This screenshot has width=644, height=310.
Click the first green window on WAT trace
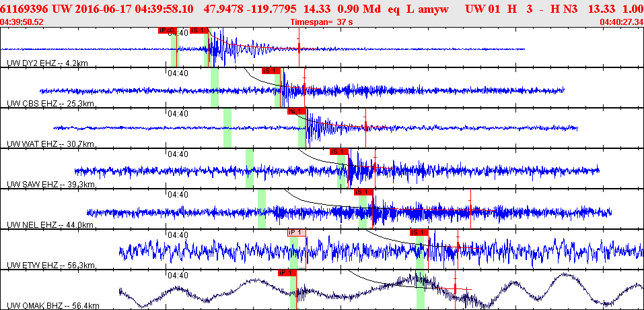click(x=227, y=128)
